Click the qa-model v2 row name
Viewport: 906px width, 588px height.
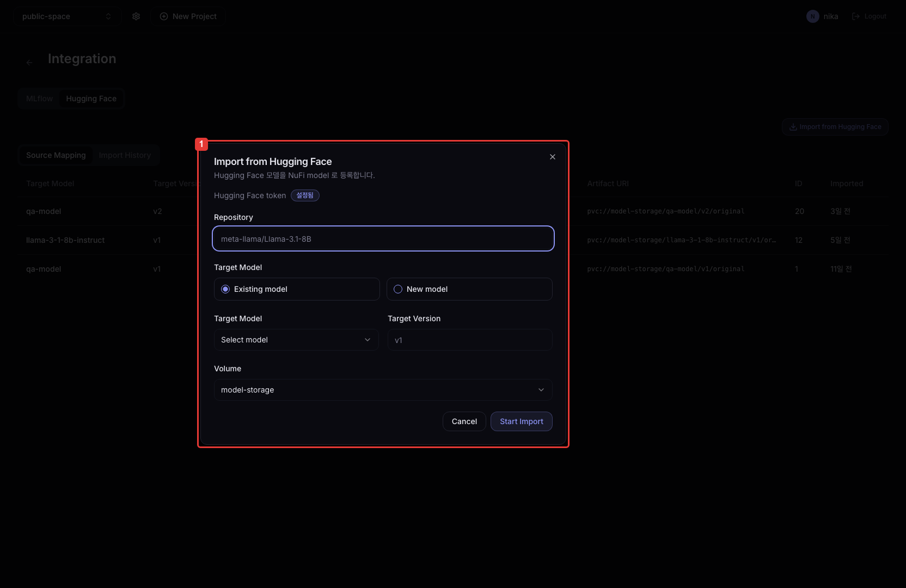coord(44,211)
